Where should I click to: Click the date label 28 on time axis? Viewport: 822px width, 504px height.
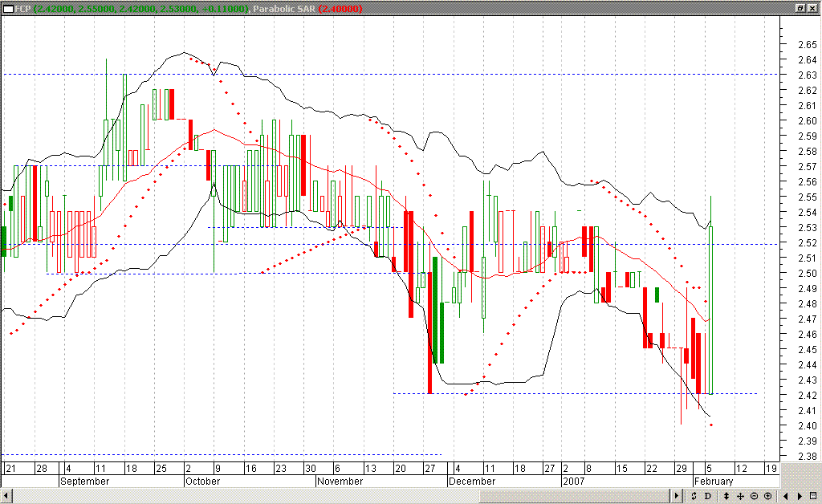pyautogui.click(x=42, y=469)
